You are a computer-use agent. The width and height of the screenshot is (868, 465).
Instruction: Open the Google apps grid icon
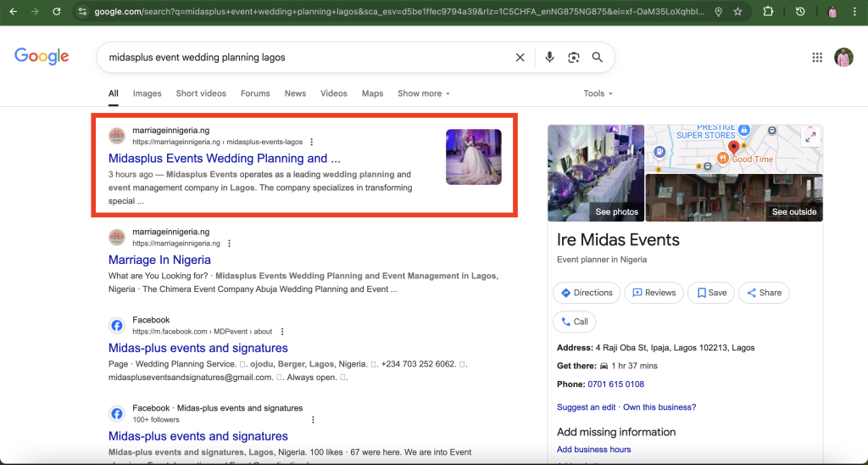(817, 57)
